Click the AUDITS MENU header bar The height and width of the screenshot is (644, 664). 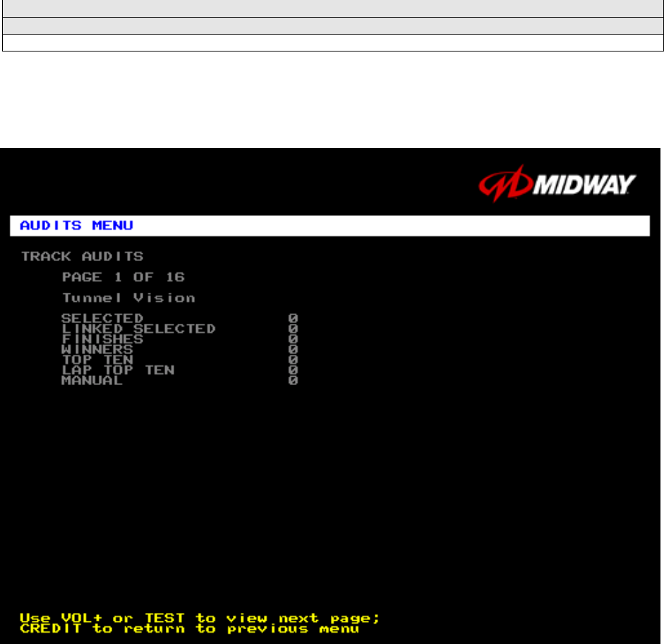tap(330, 226)
